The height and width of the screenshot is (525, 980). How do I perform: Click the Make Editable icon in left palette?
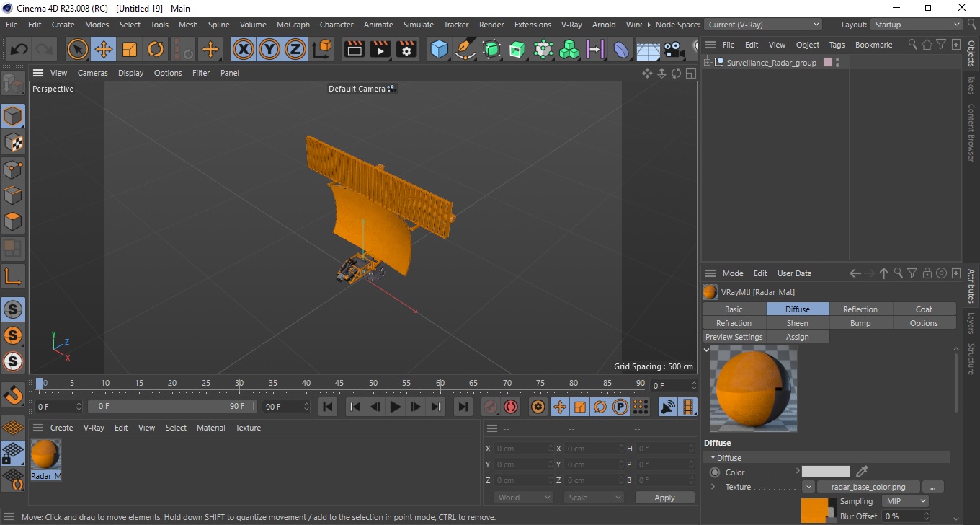click(13, 84)
